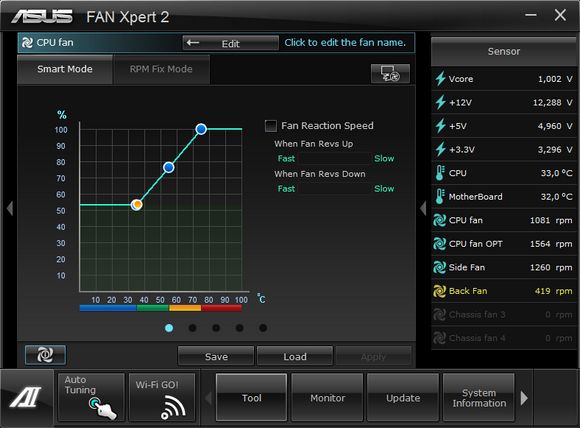Click the When Fan Revs Up slider
This screenshot has height=428, width=580.
(335, 159)
